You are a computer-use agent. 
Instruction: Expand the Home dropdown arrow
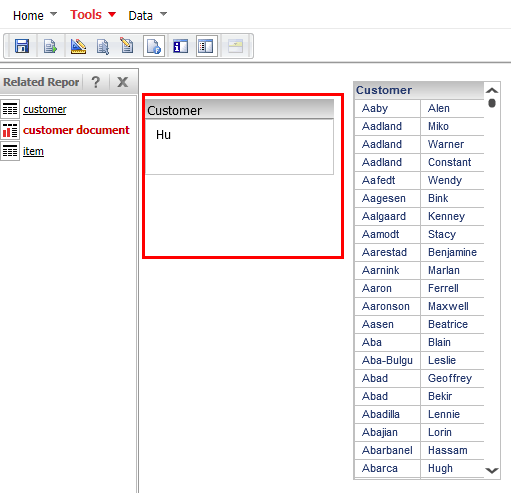[x=53, y=14]
